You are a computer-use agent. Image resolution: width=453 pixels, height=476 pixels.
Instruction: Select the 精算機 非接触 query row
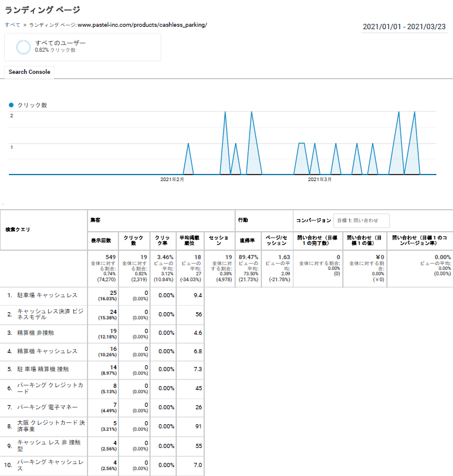pyautogui.click(x=38, y=332)
